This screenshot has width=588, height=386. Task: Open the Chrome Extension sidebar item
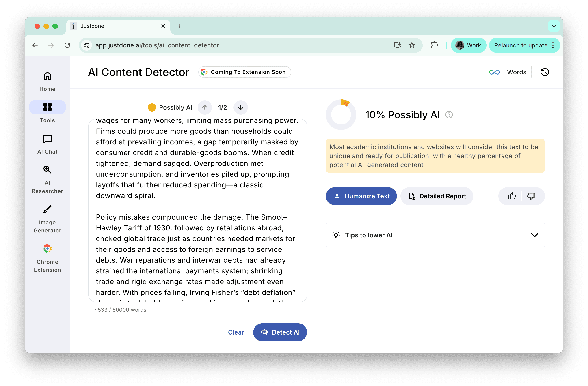point(48,258)
